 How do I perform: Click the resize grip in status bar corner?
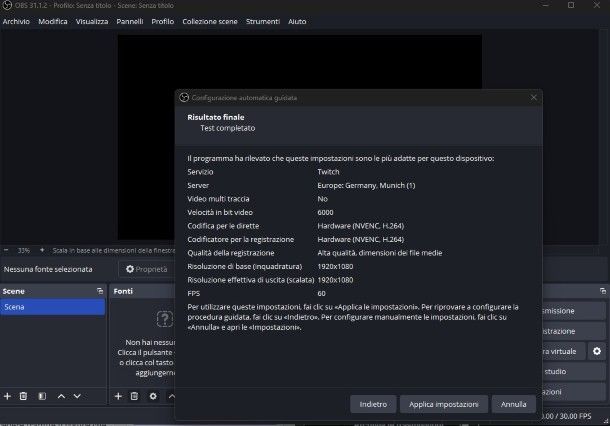pos(605,421)
